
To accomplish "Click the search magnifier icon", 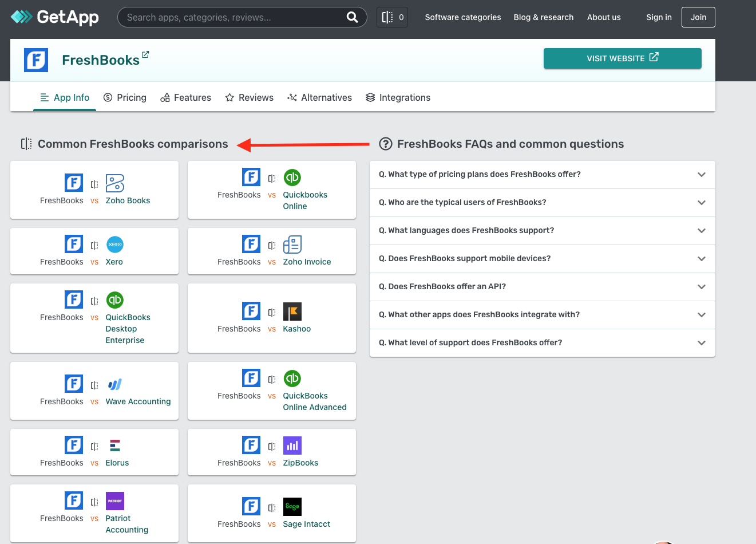I will pyautogui.click(x=352, y=17).
